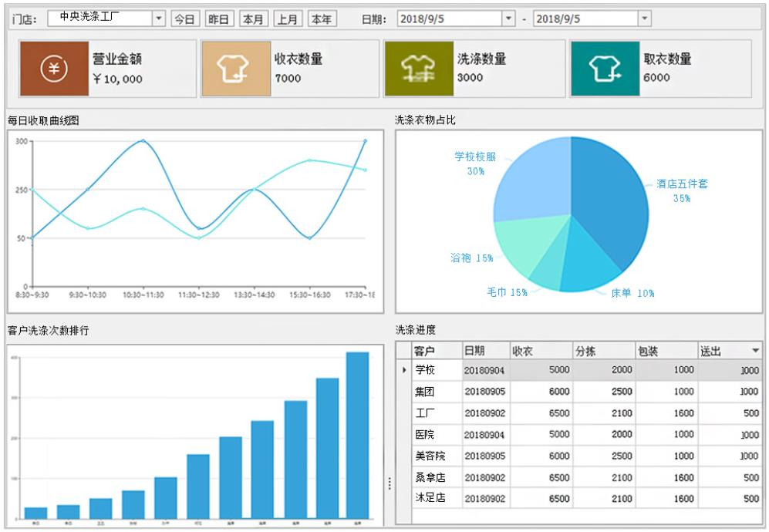
Task: Expand the start date picker dropdown
Action: [x=508, y=19]
